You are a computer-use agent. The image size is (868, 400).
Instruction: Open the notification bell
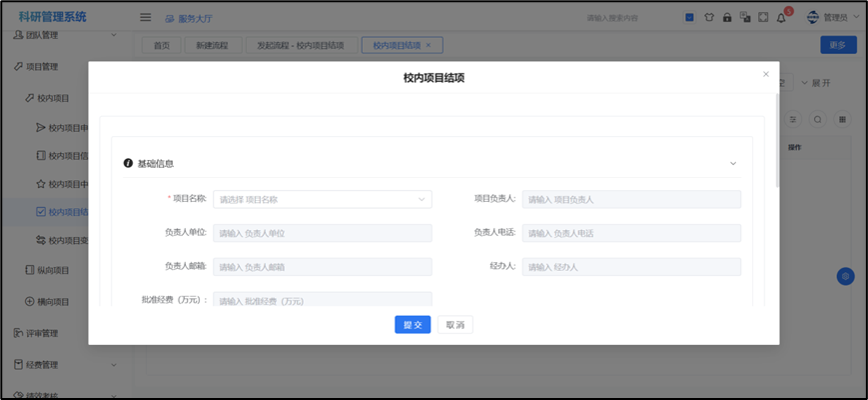coord(782,18)
